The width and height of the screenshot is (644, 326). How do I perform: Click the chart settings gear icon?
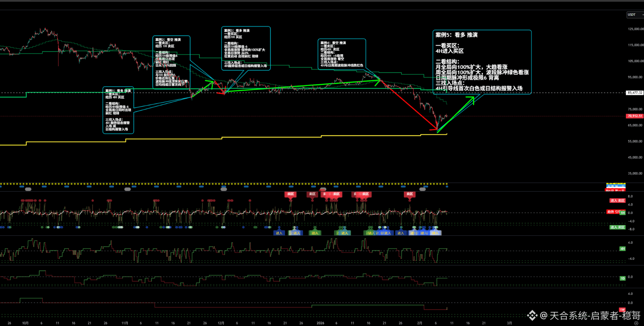tap(636, 323)
